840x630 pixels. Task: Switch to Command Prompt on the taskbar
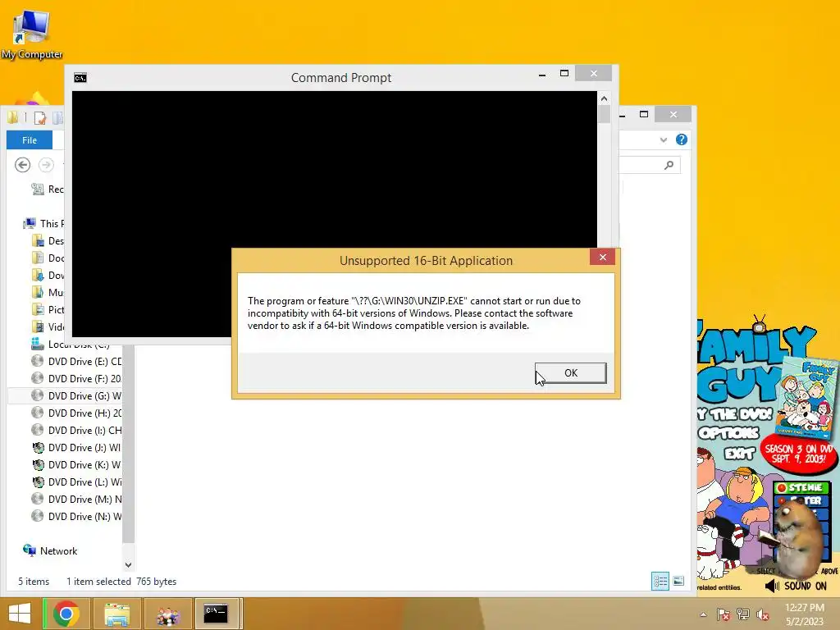[x=216, y=614]
